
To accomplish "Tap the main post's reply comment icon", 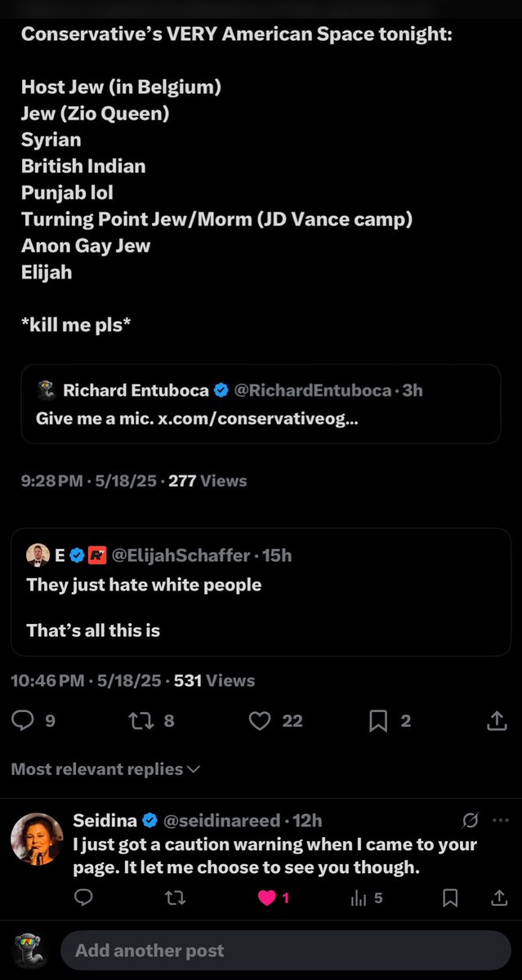I will coord(25,720).
